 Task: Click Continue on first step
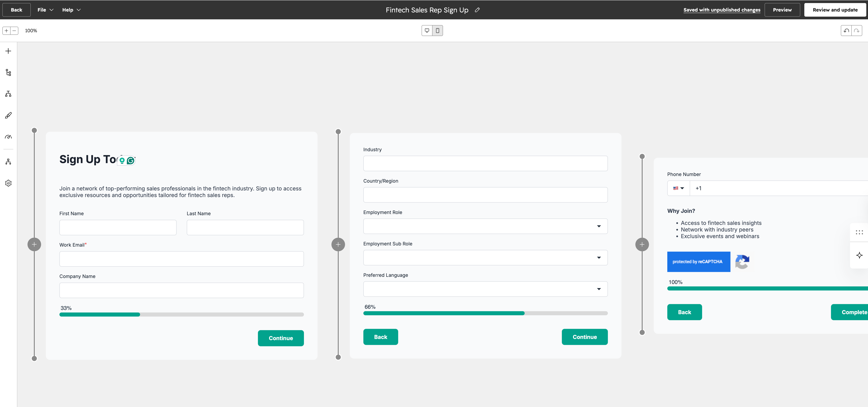click(281, 338)
